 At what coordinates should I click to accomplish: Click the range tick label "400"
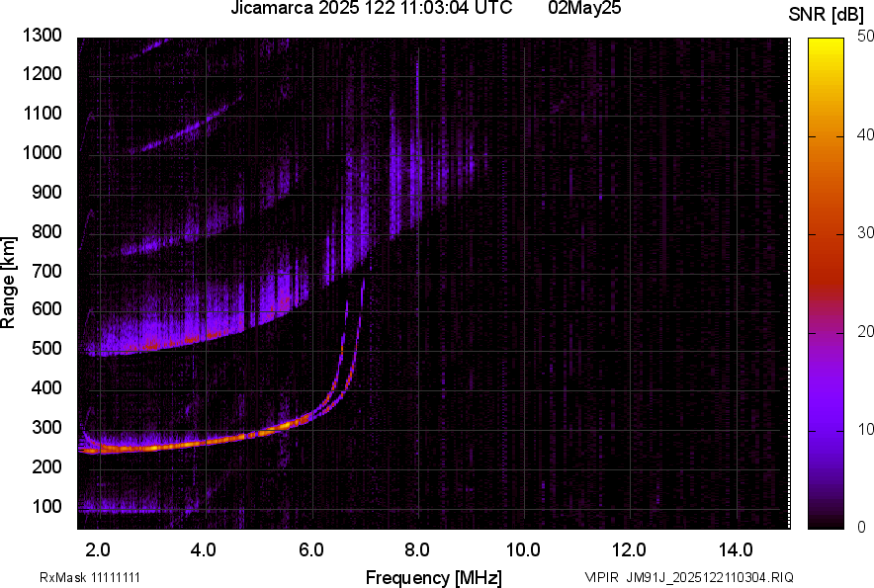46,388
